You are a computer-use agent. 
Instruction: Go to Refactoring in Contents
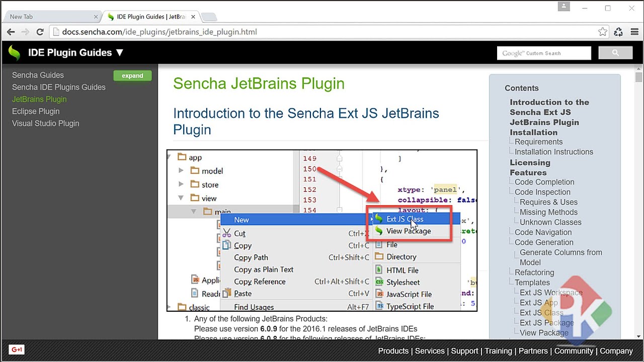(534, 273)
